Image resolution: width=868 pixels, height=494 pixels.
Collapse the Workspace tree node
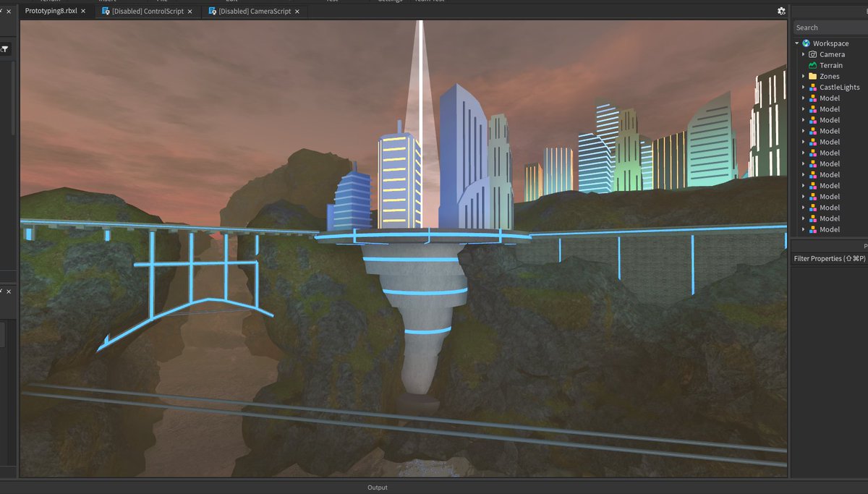tap(797, 43)
